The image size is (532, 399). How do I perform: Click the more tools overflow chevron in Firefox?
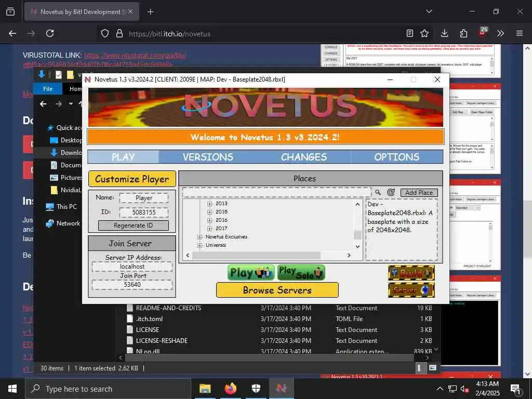point(500,33)
